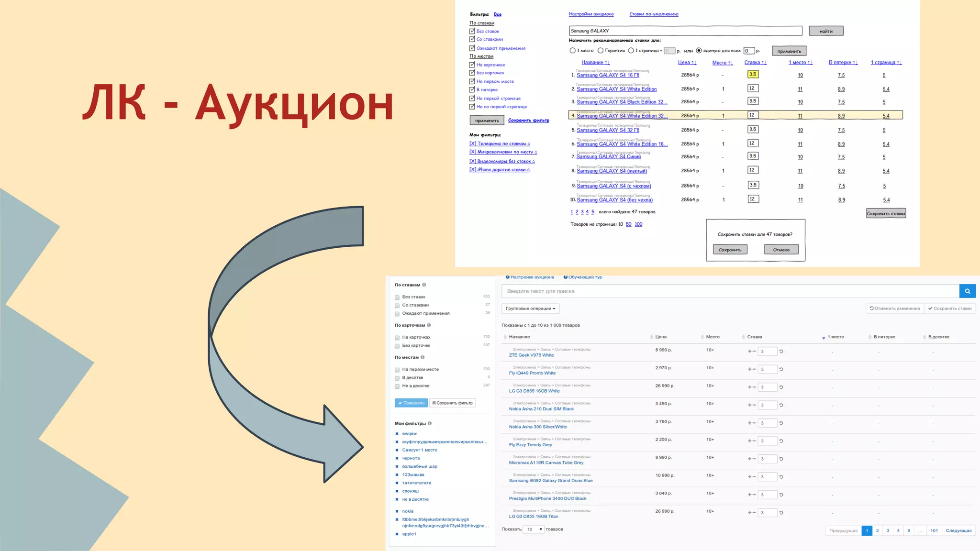The image size is (980, 551).
Task: Delete the 'чернота' saved filter
Action: (397, 458)
